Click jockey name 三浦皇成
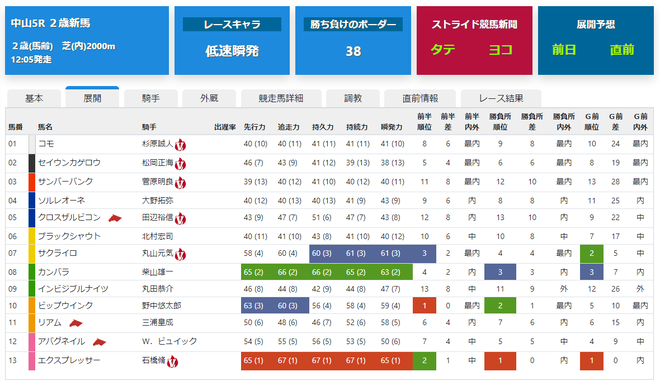Screen dimensions: 660x386 [x=157, y=322]
